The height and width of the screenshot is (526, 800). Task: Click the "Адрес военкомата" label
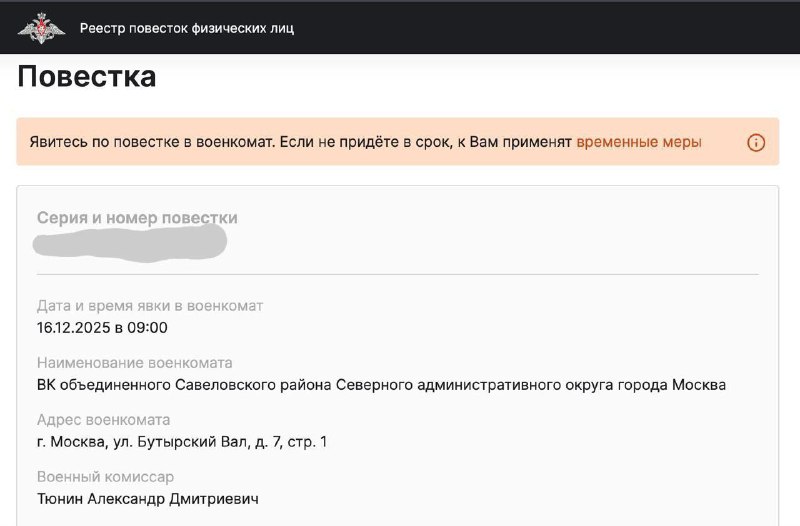click(x=103, y=419)
